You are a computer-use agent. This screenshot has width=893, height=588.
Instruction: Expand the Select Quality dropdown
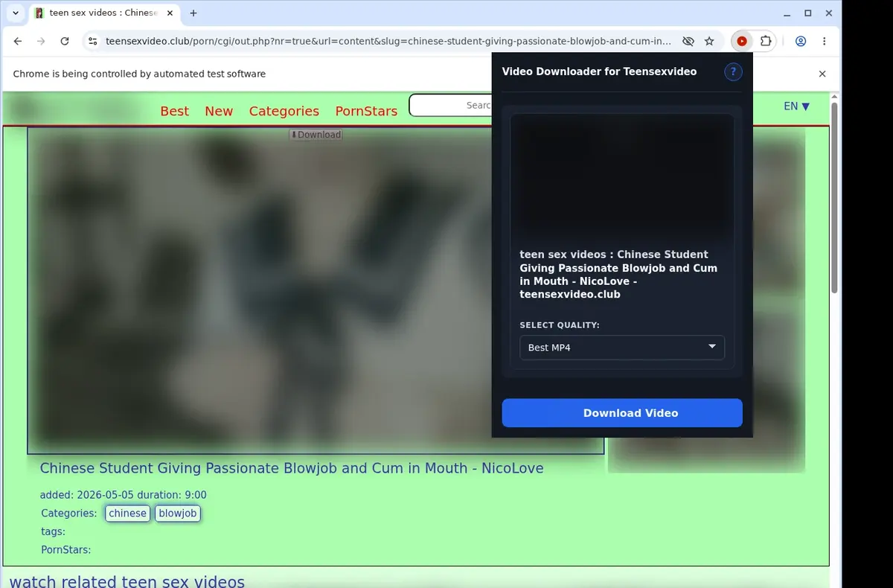622,348
